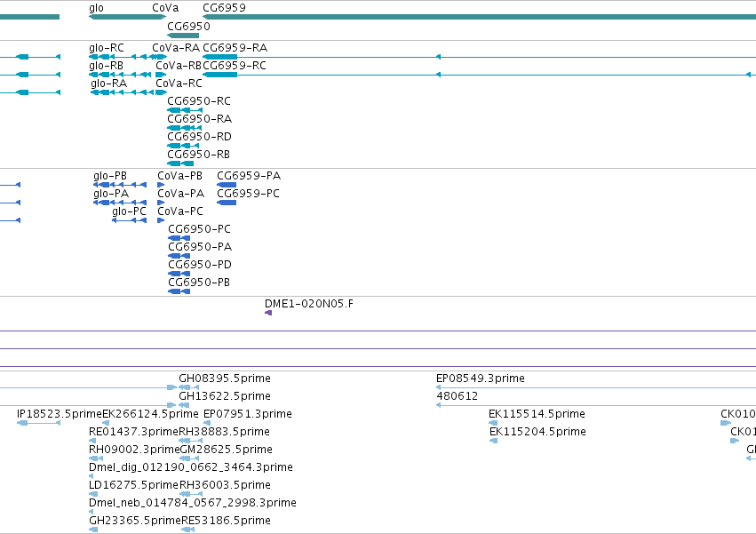Click the RH38883.5prime EST label
Screen dimensions: 756x534
(224, 432)
